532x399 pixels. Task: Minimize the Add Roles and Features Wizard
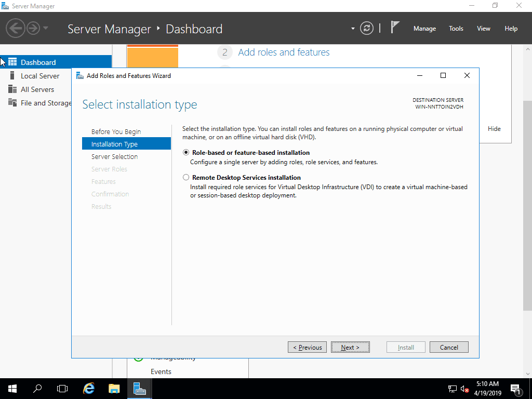(419, 75)
